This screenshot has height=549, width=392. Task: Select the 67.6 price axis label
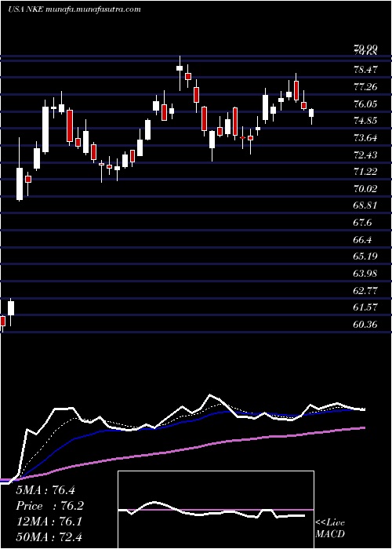[x=363, y=223]
